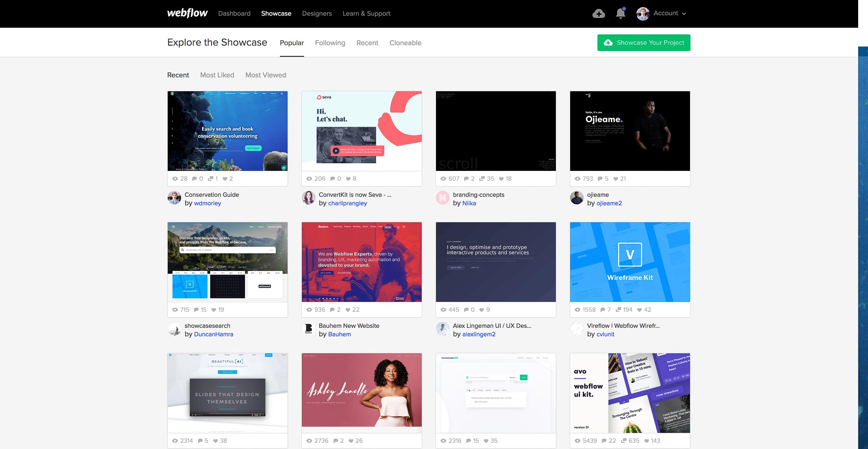Open the ConvertKit Seva project thumbnail

point(362,131)
